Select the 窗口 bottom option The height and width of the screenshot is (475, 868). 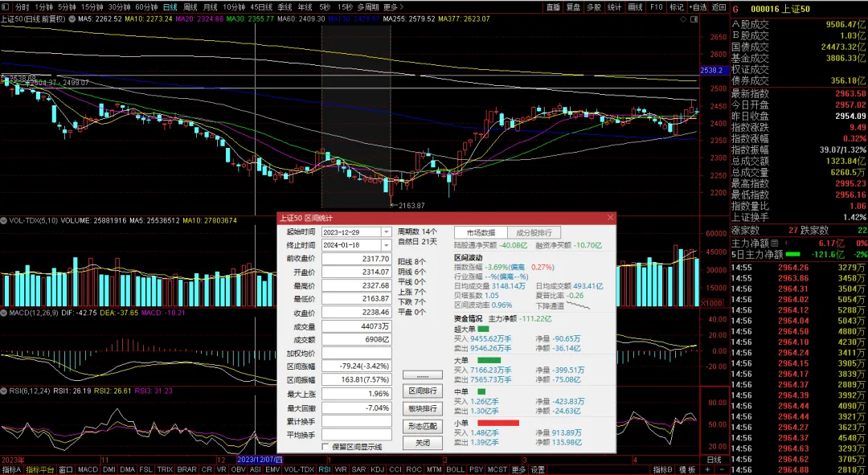tap(66, 469)
